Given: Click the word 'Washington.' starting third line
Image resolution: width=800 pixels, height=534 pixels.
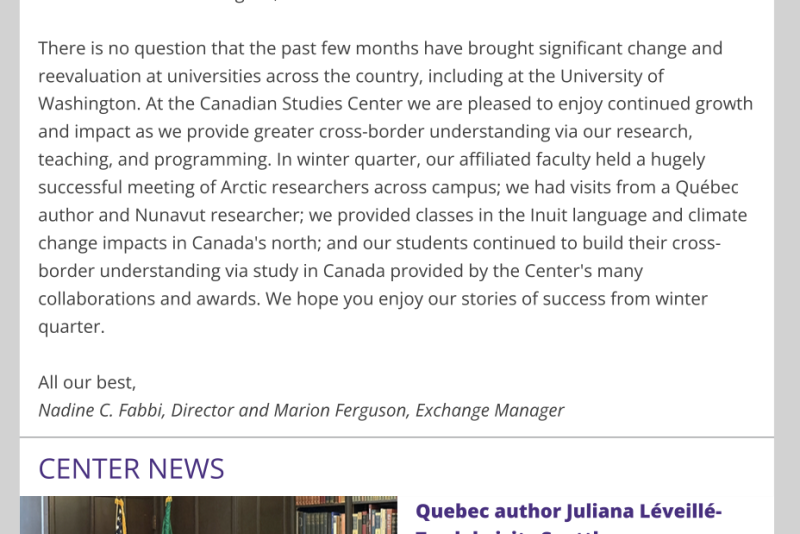Looking at the screenshot, I should click(89, 104).
